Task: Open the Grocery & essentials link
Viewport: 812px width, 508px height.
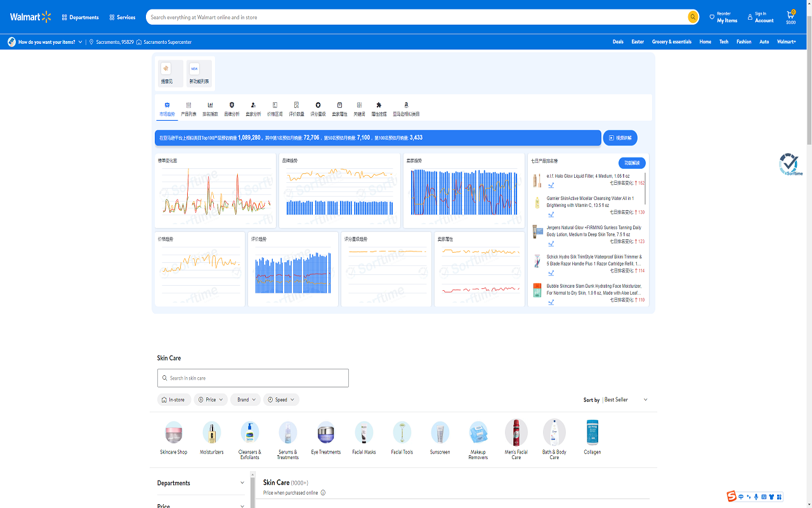Action: point(672,41)
